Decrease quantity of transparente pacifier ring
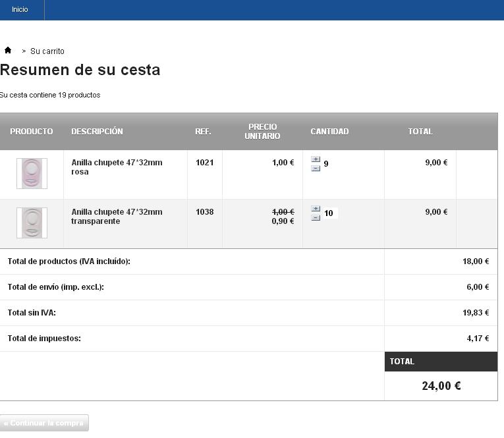This screenshot has width=504, height=438. coord(316,217)
